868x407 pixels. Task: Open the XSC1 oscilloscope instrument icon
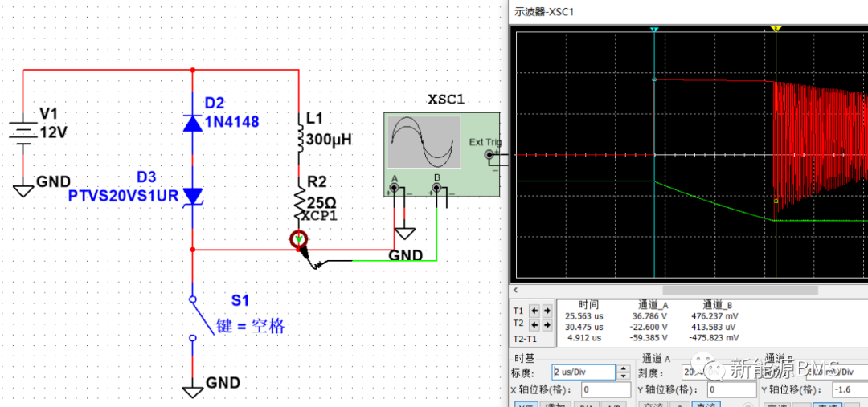(x=442, y=154)
